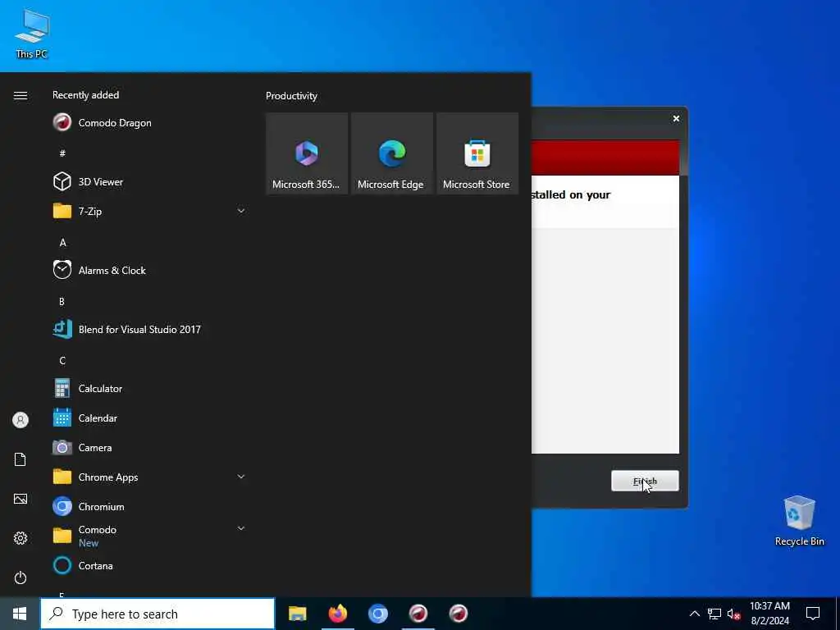Launch Chromium from Start menu list

[x=149, y=505]
